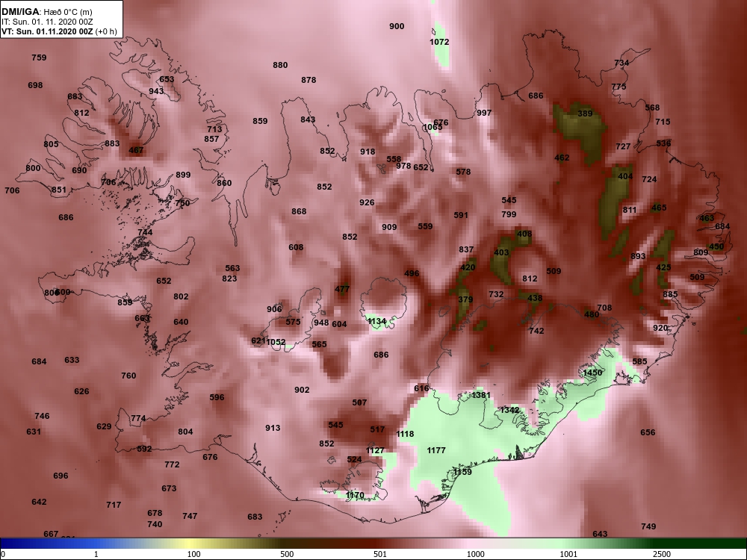The image size is (747, 560).
Task: Click the 920 height value
Action: [660, 328]
